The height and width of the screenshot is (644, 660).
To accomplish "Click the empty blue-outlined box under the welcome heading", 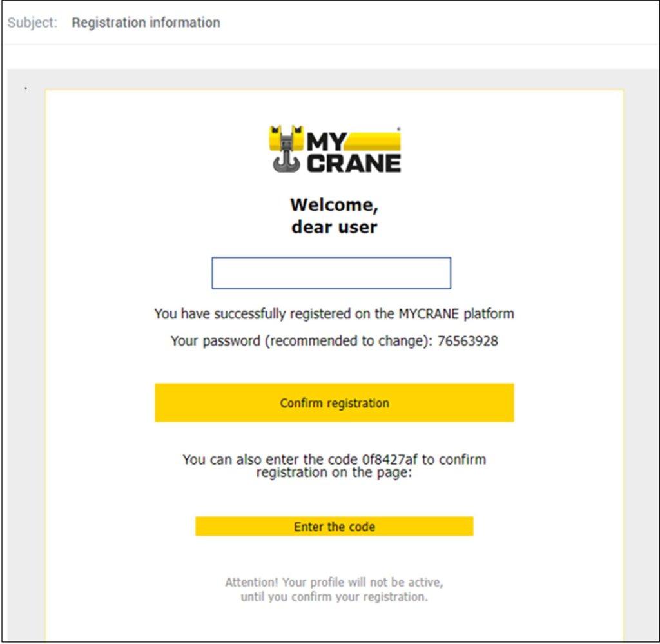I will [331, 273].
